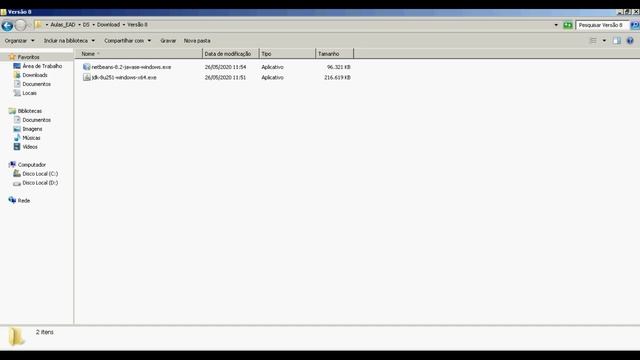
Task: Open the view options dropdown arrow
Action: click(604, 41)
